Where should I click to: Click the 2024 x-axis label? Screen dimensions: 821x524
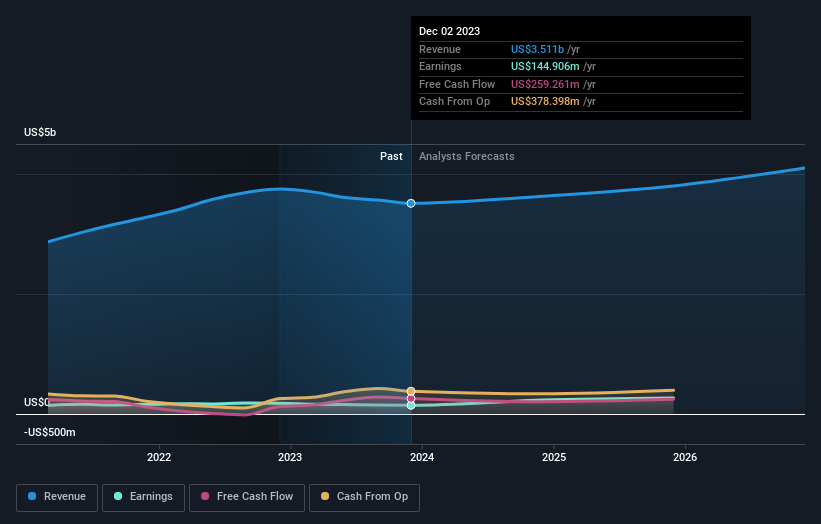(x=422, y=457)
